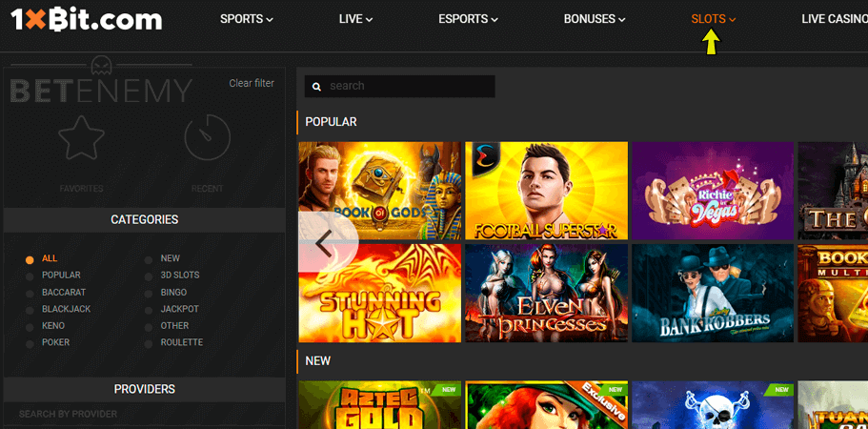Screen dimensions: 868x429
Task: Expand the ESPORTS menu
Action: [x=468, y=19]
